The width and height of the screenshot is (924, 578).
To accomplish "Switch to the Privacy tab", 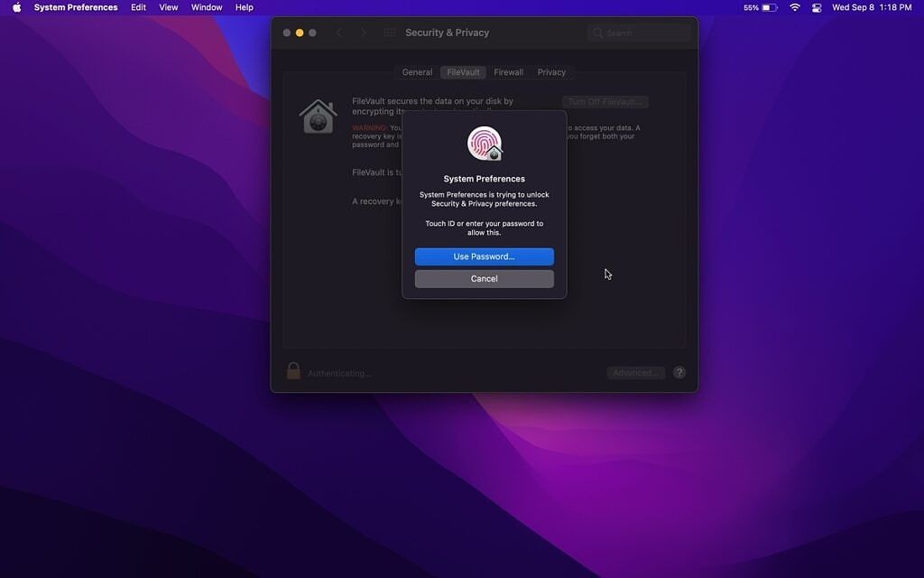I will (x=551, y=72).
